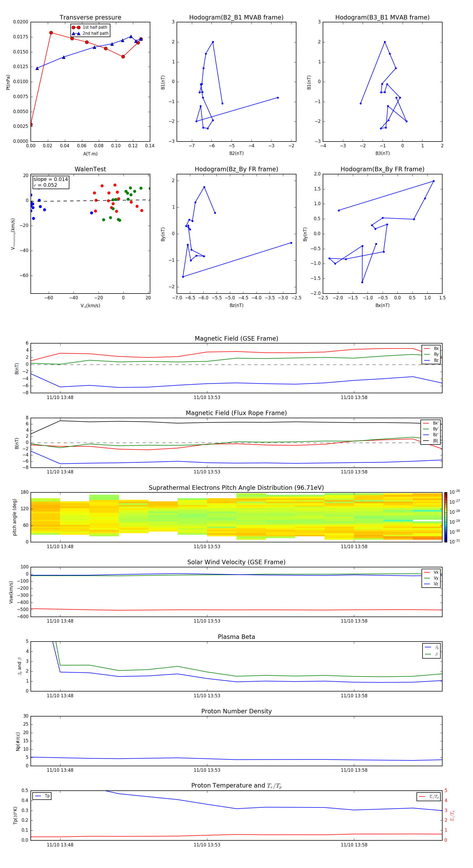Screen dimensions: 473x868
Task: Click the 'Proton Temperature and Te/Tp' title
Action: (x=236, y=786)
